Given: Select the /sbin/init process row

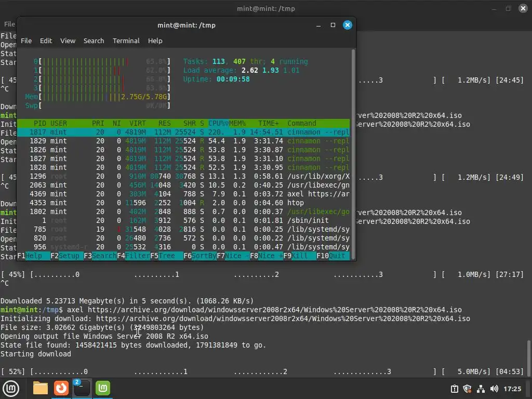Looking at the screenshot, I should pyautogui.click(x=183, y=220).
